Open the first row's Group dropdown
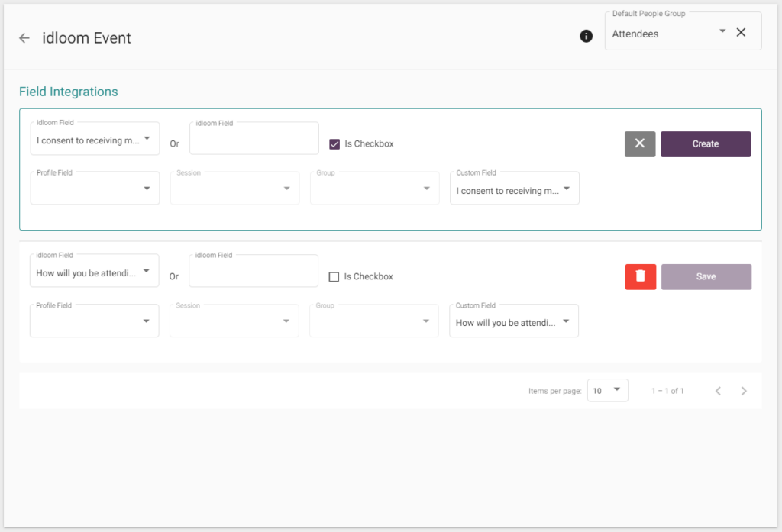The height and width of the screenshot is (532, 782). pyautogui.click(x=374, y=189)
